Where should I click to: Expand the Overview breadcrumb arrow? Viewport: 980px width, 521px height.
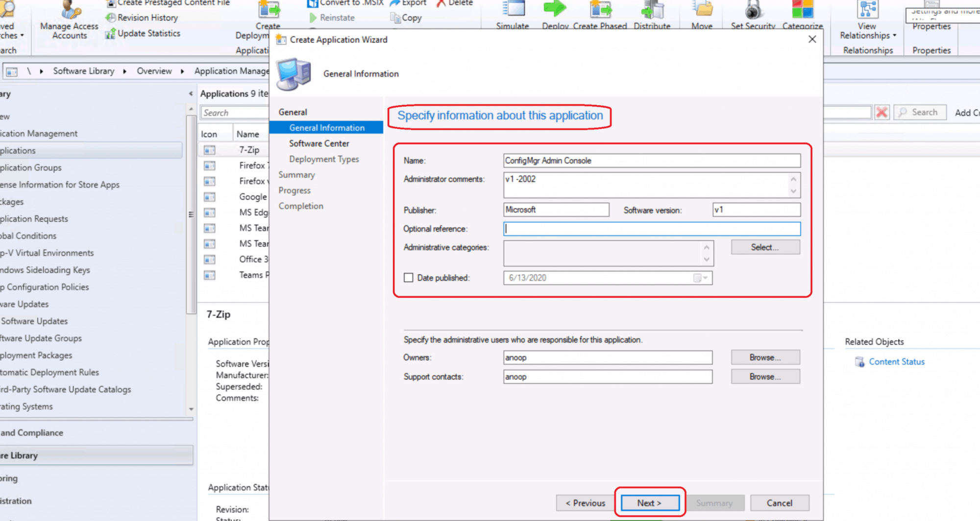[x=182, y=71]
